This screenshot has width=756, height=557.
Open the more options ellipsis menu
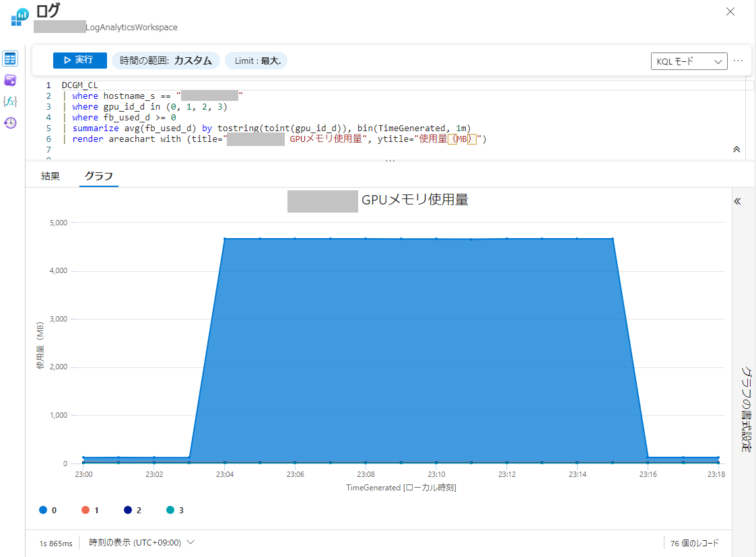tap(738, 60)
